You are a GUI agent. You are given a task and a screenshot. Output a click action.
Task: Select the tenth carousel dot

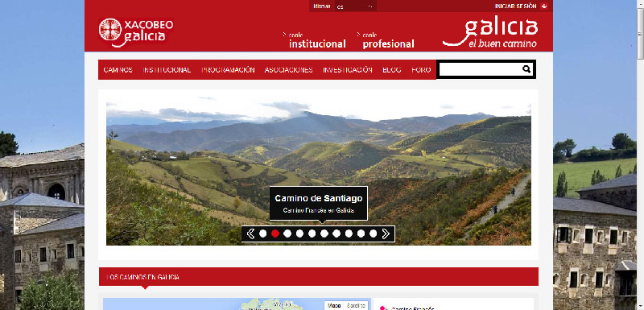(x=373, y=234)
